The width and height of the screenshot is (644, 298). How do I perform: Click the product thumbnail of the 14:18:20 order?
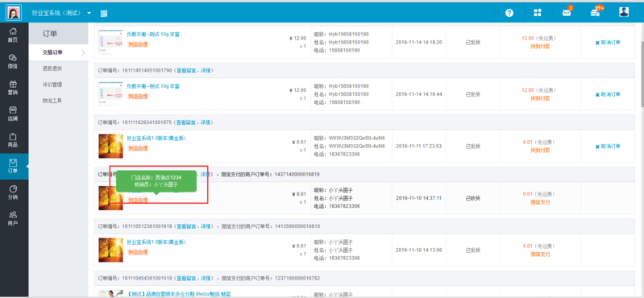point(110,42)
